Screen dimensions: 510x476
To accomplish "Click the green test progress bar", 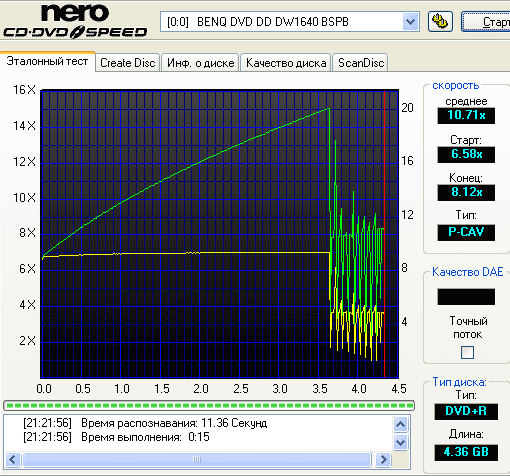I will 209,406.
